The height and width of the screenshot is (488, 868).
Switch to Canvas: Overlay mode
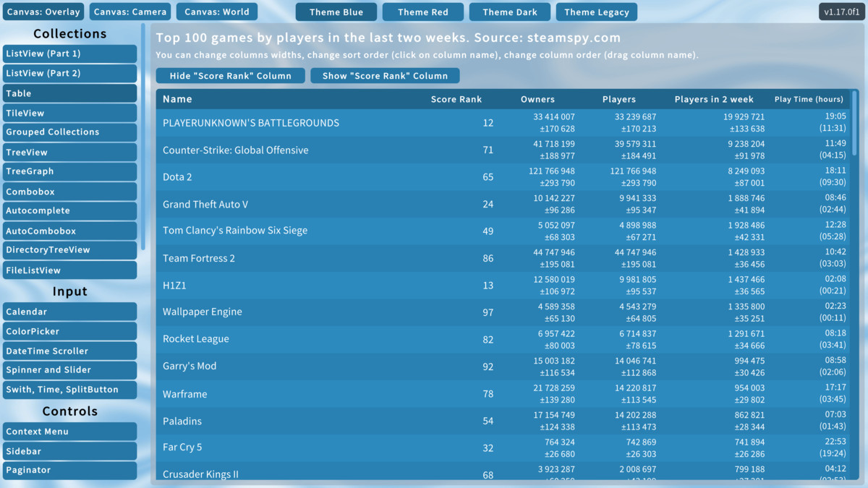point(43,12)
